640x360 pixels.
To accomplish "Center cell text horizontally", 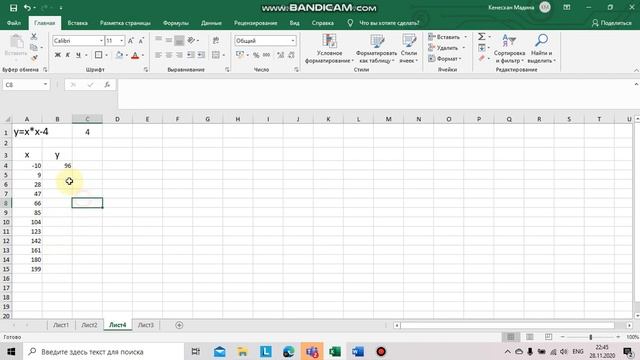I will click(x=169, y=55).
